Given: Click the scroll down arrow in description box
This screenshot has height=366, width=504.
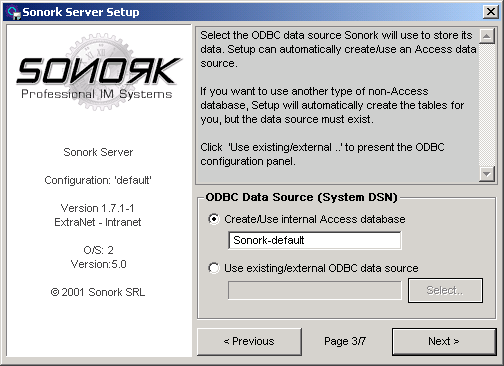Looking at the screenshot, I should point(487,174).
